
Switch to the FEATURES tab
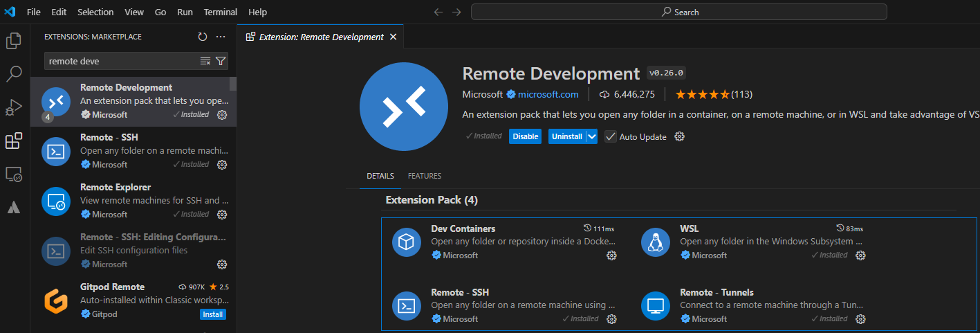pos(425,176)
